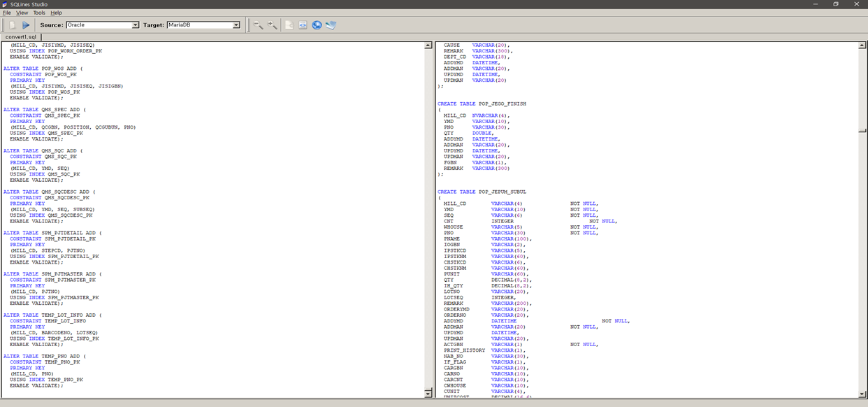The image size is (868, 407).
Task: Open the Source database dropdown
Action: 136,25
